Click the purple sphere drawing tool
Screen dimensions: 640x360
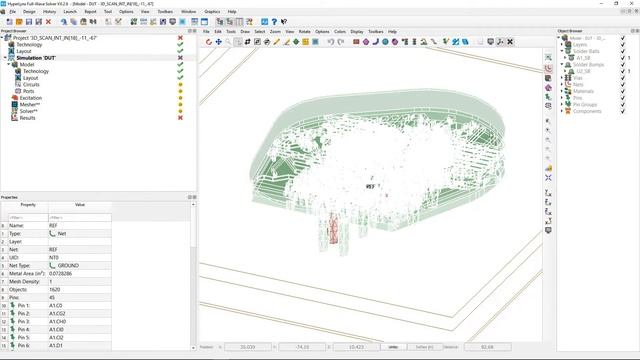coord(395,42)
